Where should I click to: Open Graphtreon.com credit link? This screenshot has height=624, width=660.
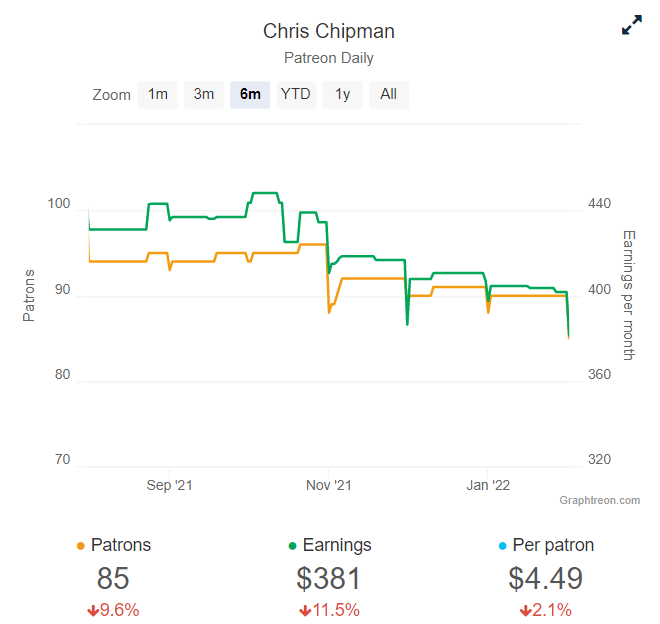[599, 500]
